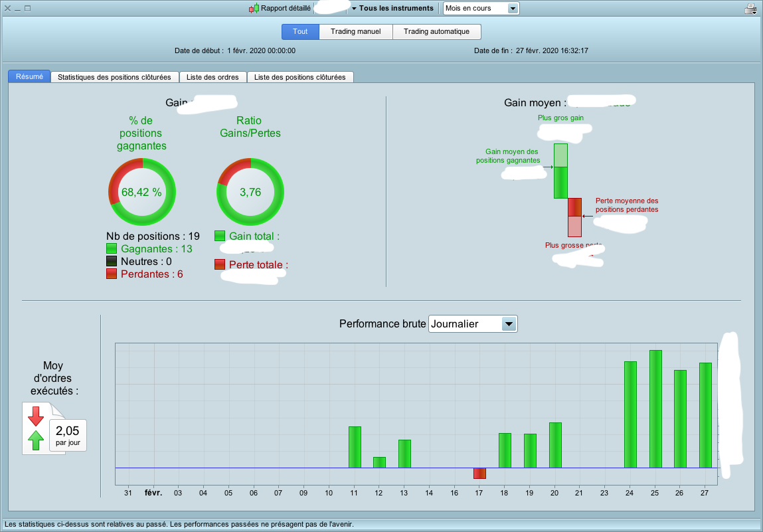Open the Liste des ordres tab
The width and height of the screenshot is (763, 532).
(x=212, y=77)
